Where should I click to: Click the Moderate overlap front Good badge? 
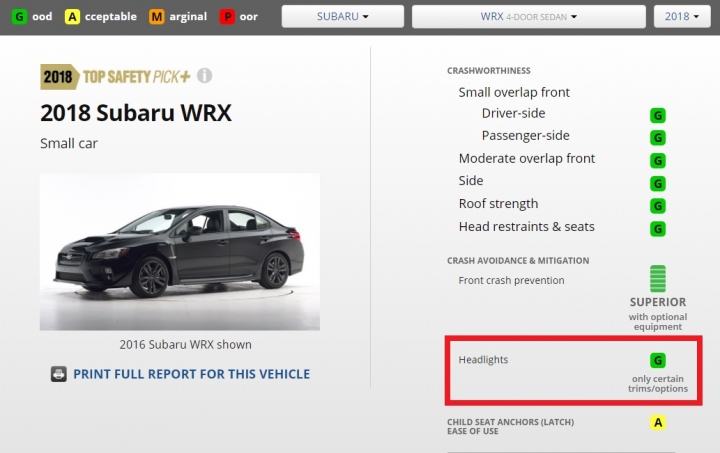coord(658,161)
